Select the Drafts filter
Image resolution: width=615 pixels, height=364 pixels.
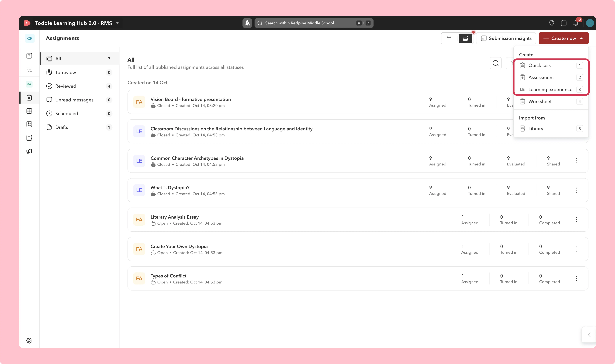[80, 127]
